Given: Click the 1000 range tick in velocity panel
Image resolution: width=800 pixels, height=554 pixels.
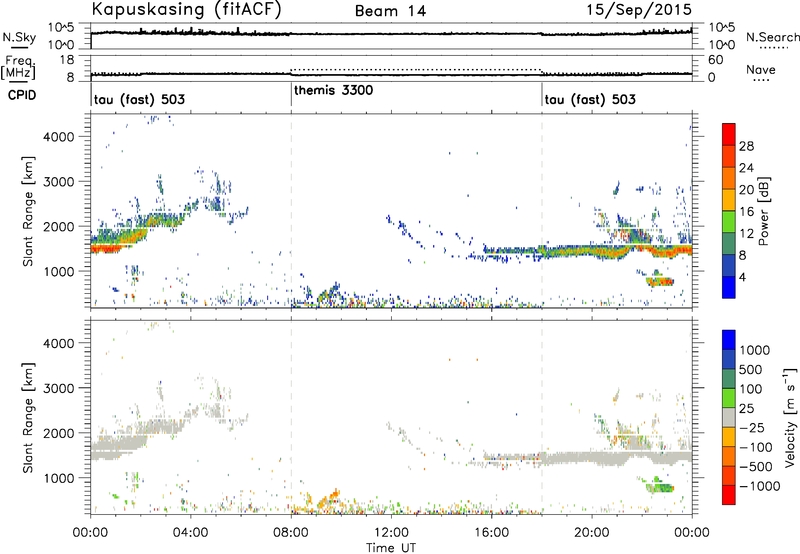Looking at the screenshot, I should click(58, 478).
